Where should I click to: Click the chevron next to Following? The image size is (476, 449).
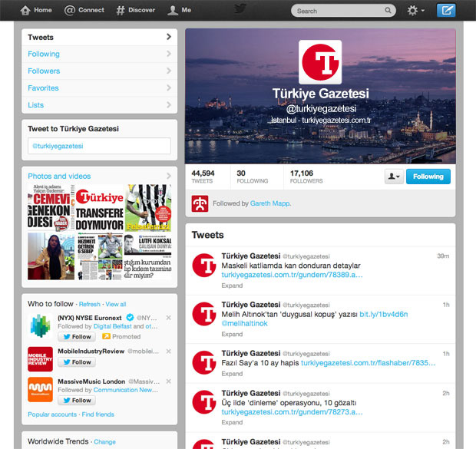tap(169, 54)
